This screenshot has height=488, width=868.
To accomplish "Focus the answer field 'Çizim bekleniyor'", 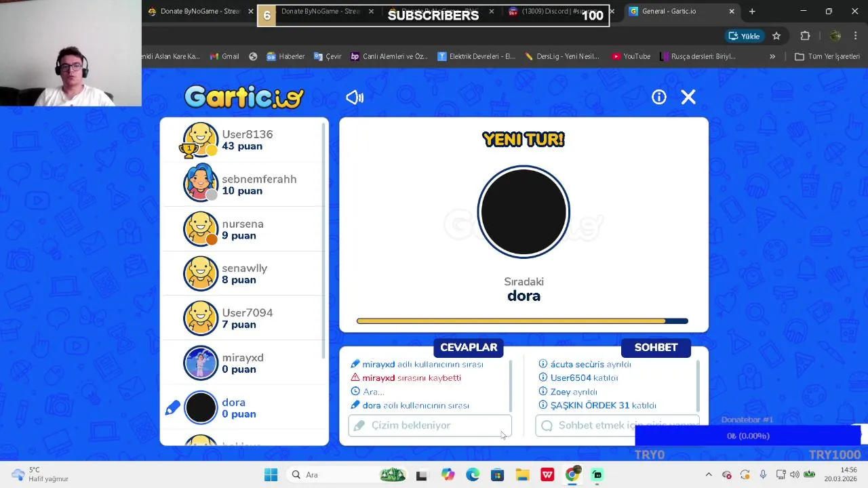I will coord(430,425).
